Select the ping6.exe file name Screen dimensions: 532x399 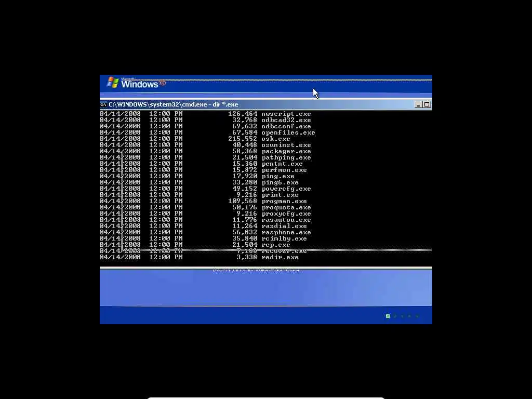coord(280,182)
